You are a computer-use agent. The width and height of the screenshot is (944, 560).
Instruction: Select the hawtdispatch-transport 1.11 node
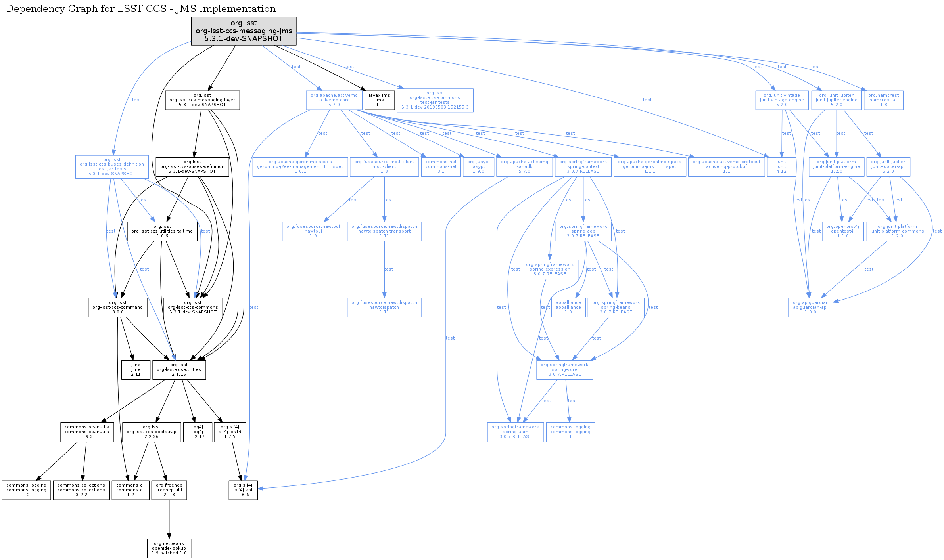[384, 231]
